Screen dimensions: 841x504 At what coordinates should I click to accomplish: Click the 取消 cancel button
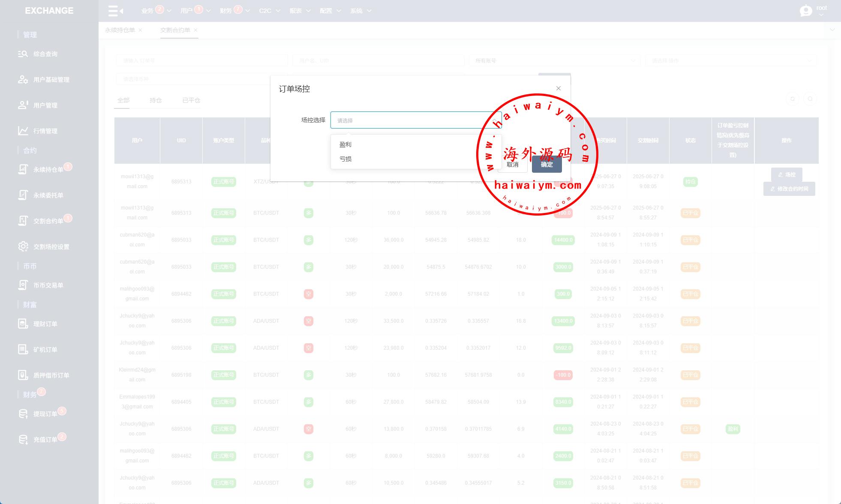(513, 165)
